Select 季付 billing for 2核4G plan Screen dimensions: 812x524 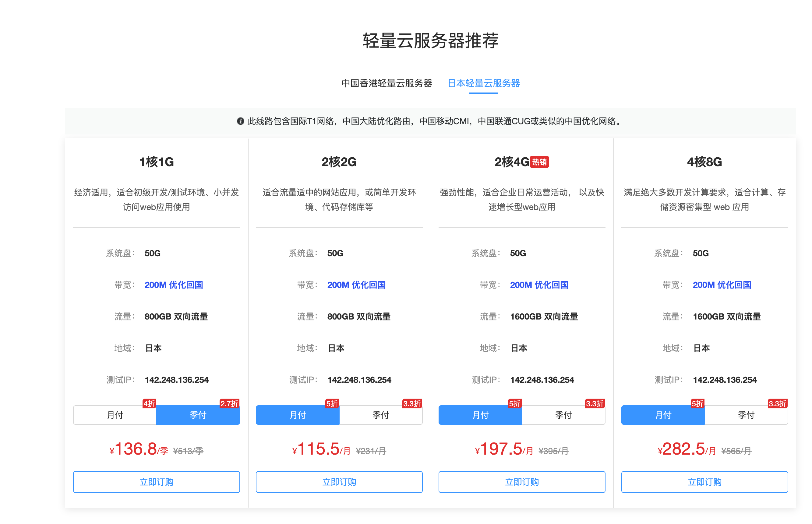(563, 415)
